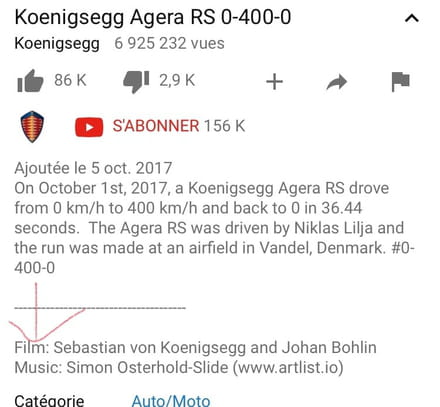
Task: Subscribe via the S'ABONNER text
Action: pyautogui.click(x=156, y=126)
